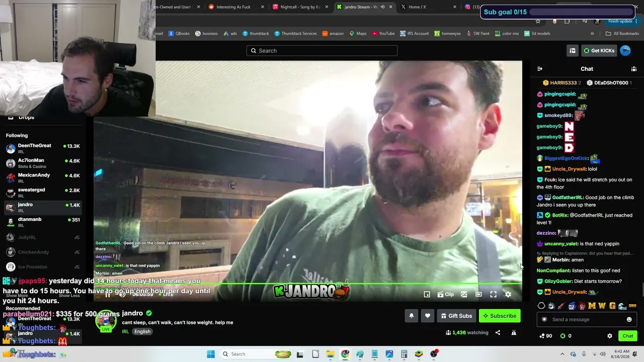Close the Interesting As Fuck tab

[263, 7]
